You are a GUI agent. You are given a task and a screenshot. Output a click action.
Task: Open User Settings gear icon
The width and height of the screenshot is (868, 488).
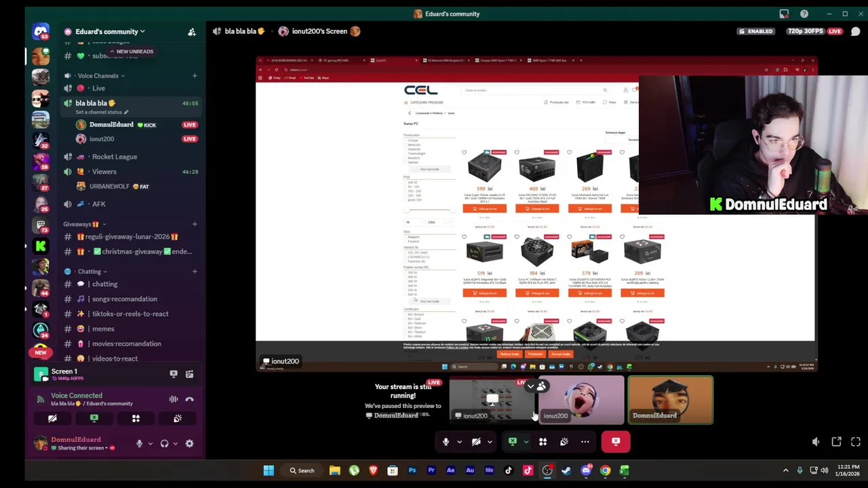[x=189, y=444]
